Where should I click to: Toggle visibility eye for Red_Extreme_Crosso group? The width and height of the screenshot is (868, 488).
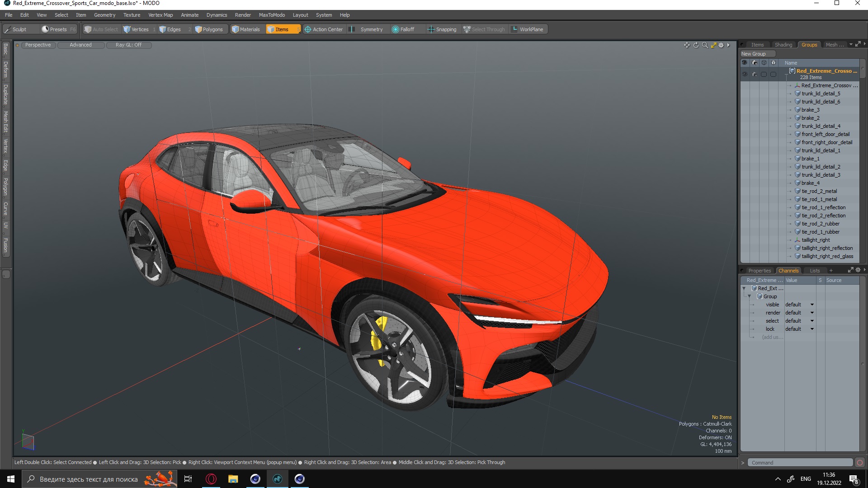(x=745, y=74)
